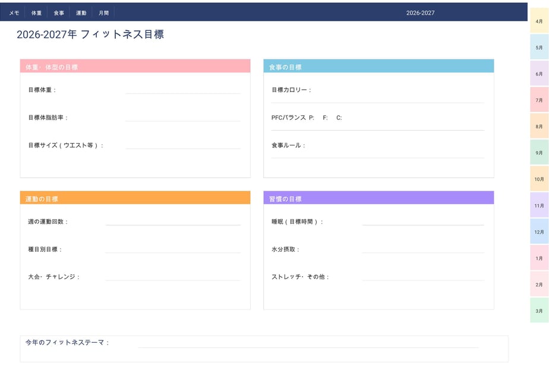The width and height of the screenshot is (549, 392).
Task: Open the 10月 month tab
Action: [539, 179]
